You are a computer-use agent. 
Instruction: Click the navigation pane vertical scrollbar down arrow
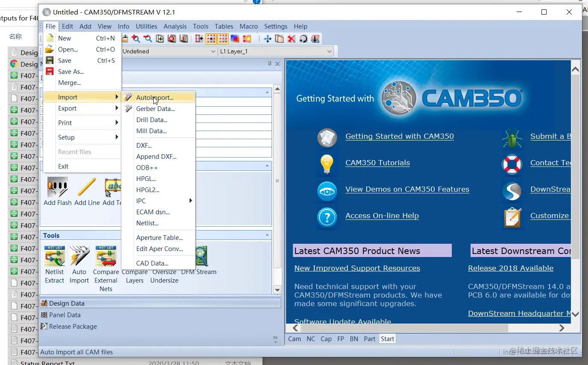click(x=277, y=290)
